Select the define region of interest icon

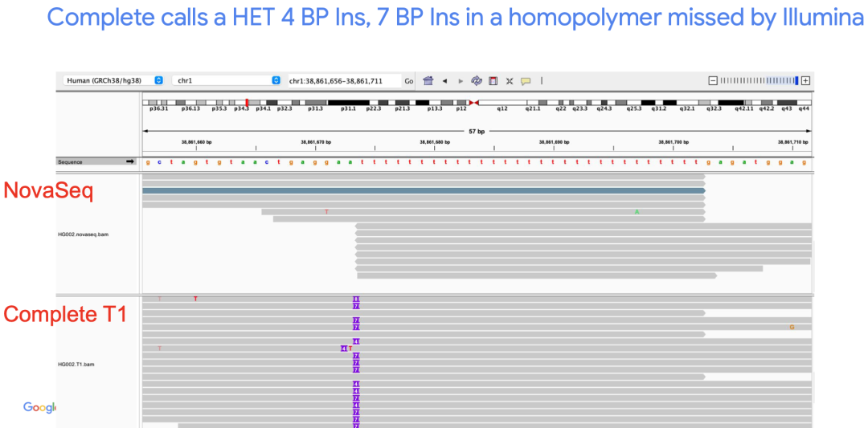tap(493, 81)
